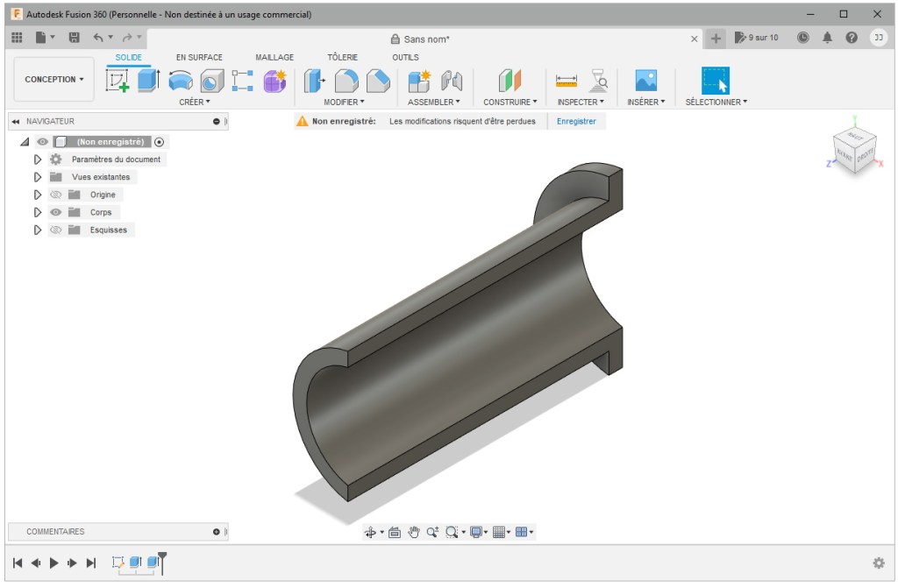This screenshot has width=898, height=588.
Task: Play the design timeline forward
Action: pyautogui.click(x=54, y=563)
